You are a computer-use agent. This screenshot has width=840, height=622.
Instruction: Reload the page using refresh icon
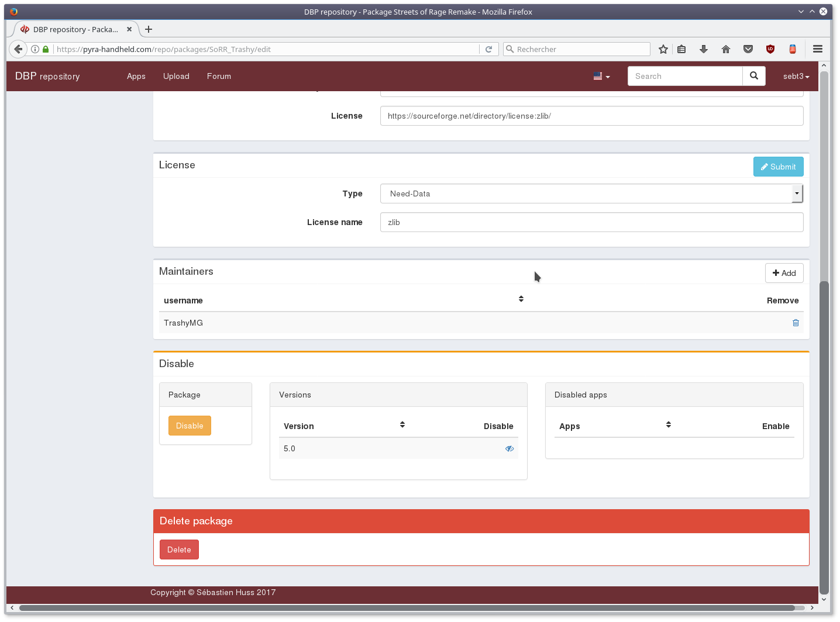(x=489, y=50)
